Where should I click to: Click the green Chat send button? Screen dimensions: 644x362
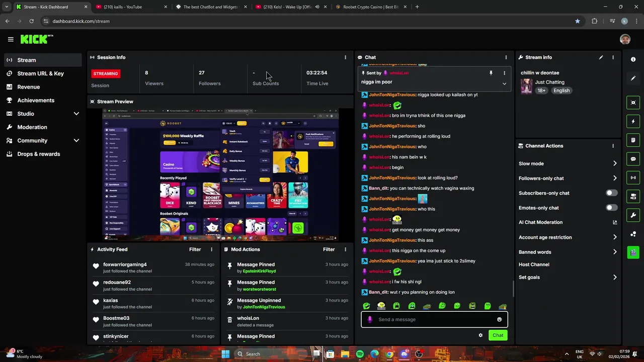click(x=498, y=335)
